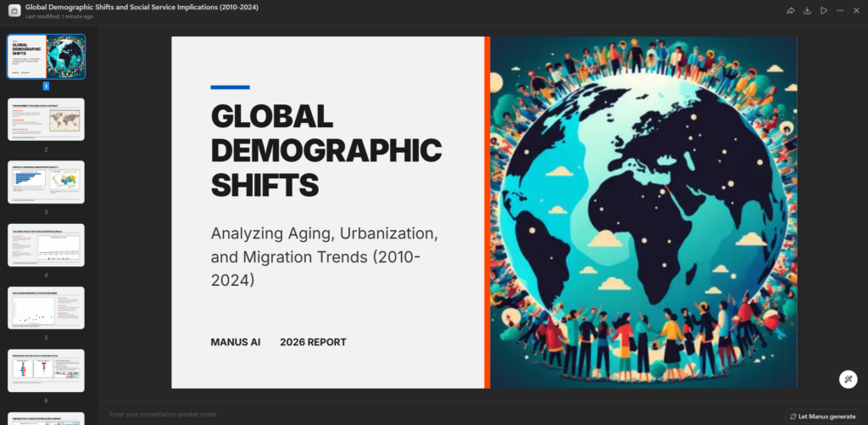Select the partially visible slide 7 thumbnail
The image size is (868, 425).
[47, 418]
